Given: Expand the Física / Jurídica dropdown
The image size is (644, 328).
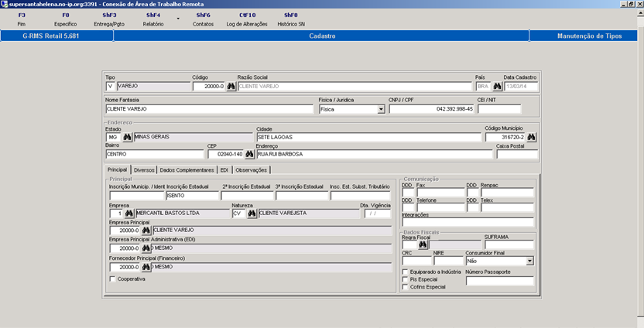Looking at the screenshot, I should point(381,109).
